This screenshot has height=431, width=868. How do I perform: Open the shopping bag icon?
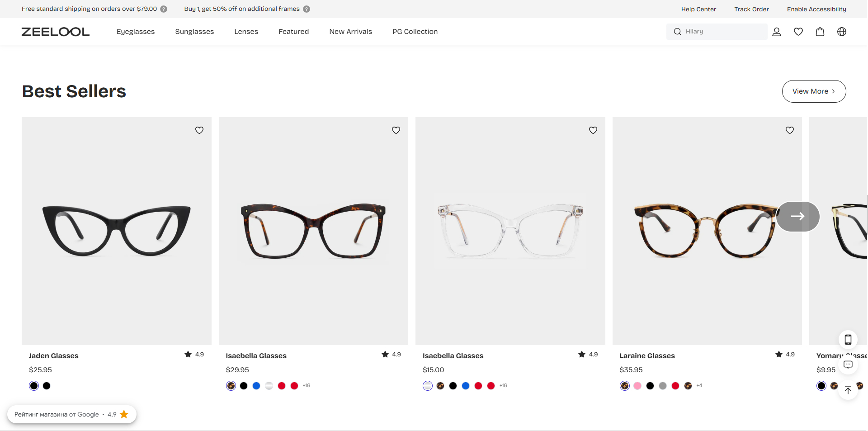(820, 32)
